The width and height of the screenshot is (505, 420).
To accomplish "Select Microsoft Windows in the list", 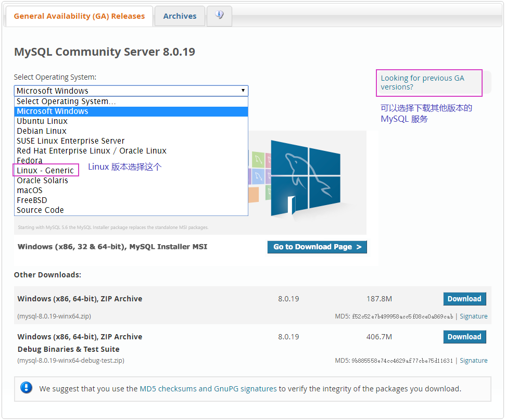I will click(x=131, y=111).
